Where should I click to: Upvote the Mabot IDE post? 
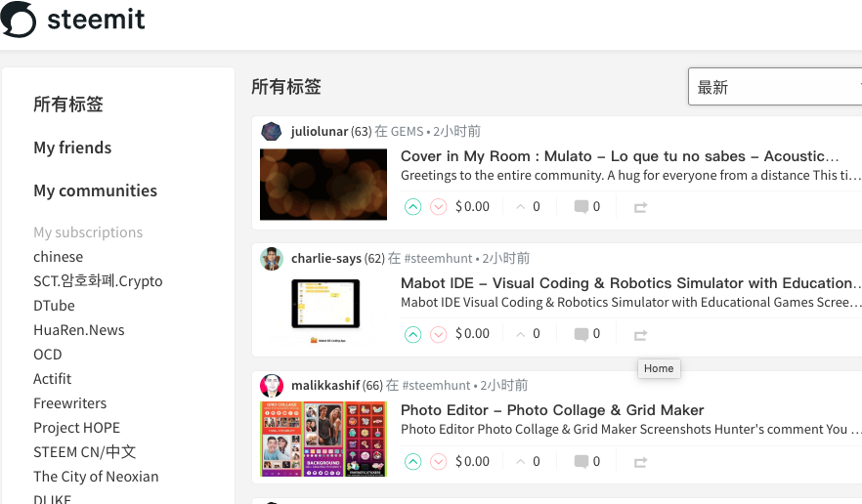point(412,334)
